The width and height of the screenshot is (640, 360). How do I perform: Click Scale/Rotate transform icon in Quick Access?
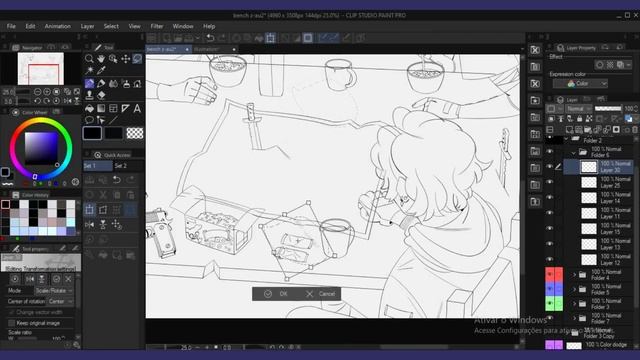89,210
